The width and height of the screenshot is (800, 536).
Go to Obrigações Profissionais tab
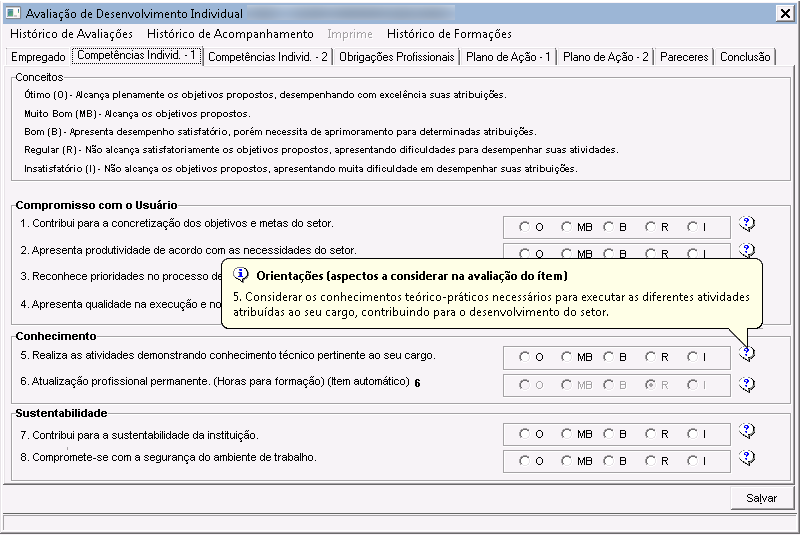point(396,57)
